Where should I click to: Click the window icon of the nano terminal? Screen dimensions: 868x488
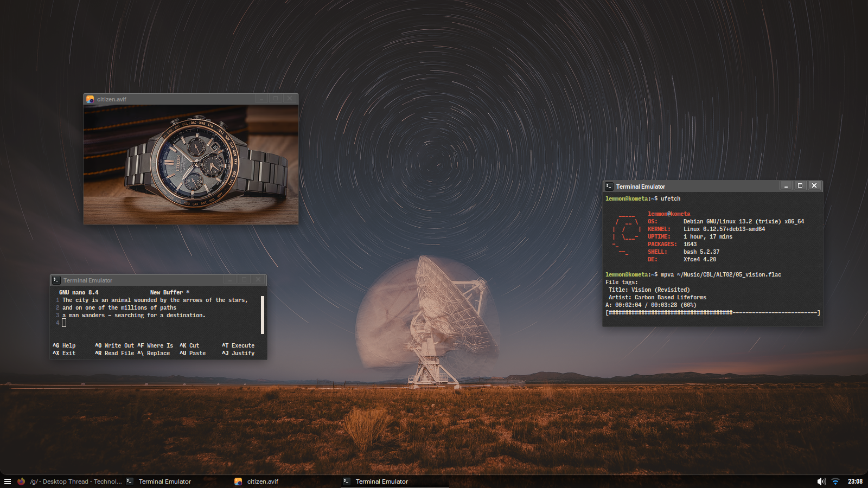[56, 280]
